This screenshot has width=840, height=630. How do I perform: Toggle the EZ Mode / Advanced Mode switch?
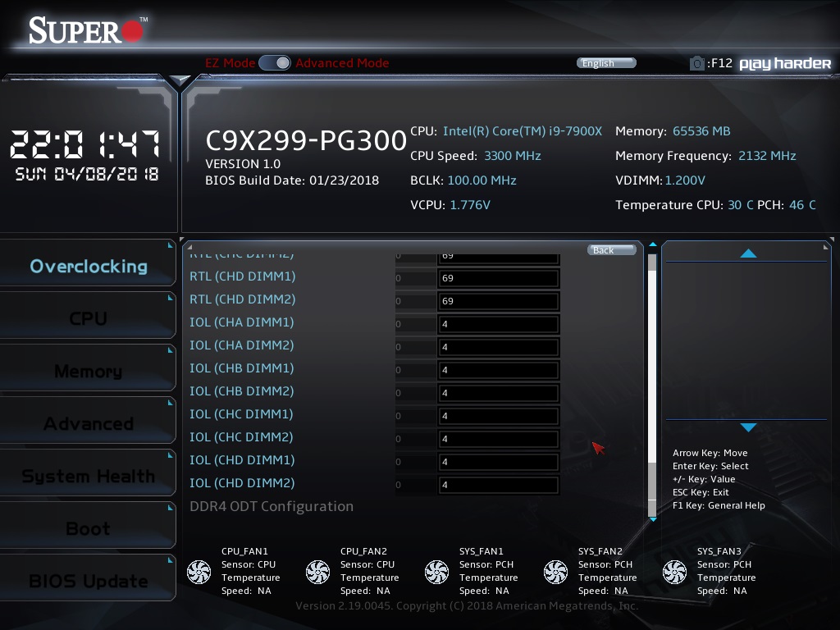275,63
